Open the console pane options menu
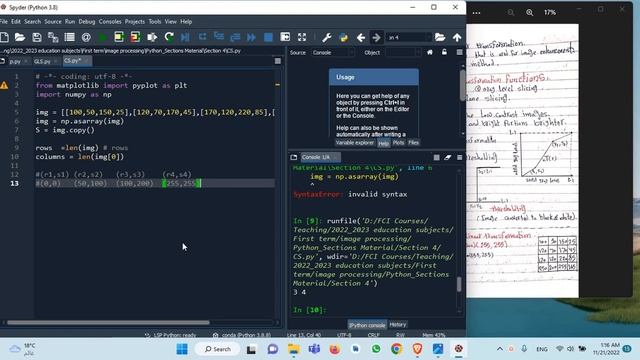Viewport: 640px width, 360px height. point(460,157)
